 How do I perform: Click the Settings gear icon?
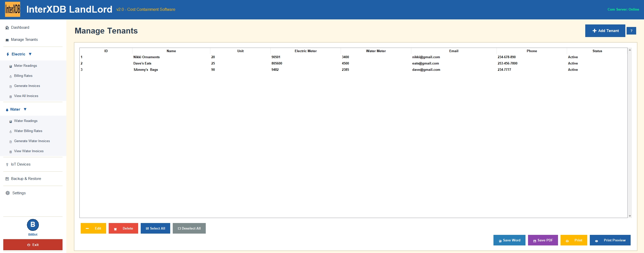pyautogui.click(x=8, y=193)
